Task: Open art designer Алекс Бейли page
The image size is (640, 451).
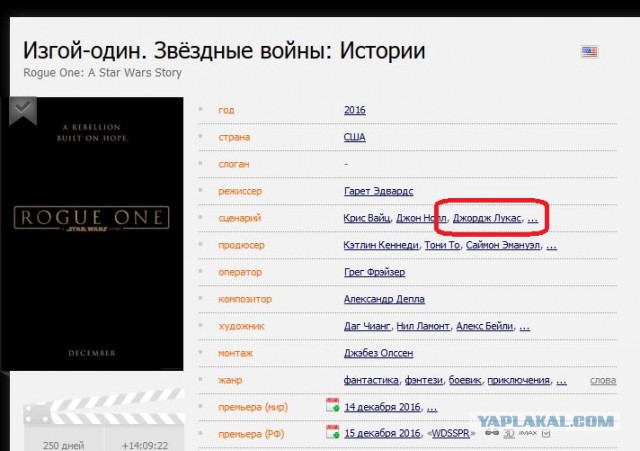Action: [484, 326]
